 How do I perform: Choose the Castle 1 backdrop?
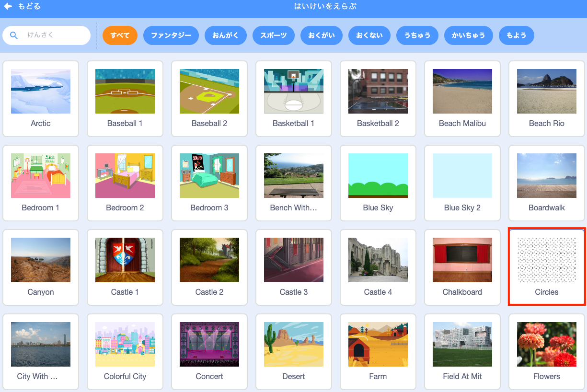point(125,267)
